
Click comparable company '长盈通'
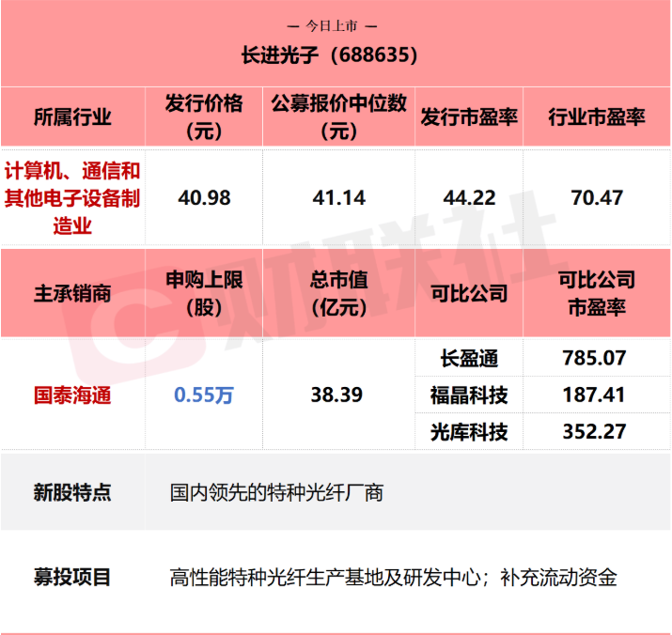point(469,358)
